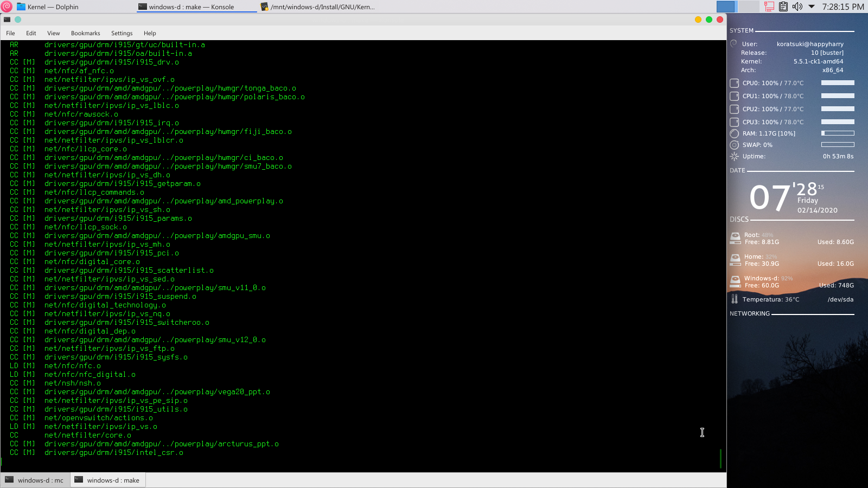Viewport: 868px width, 488px height.
Task: Click the RAM icon in the system widget
Action: click(735, 133)
